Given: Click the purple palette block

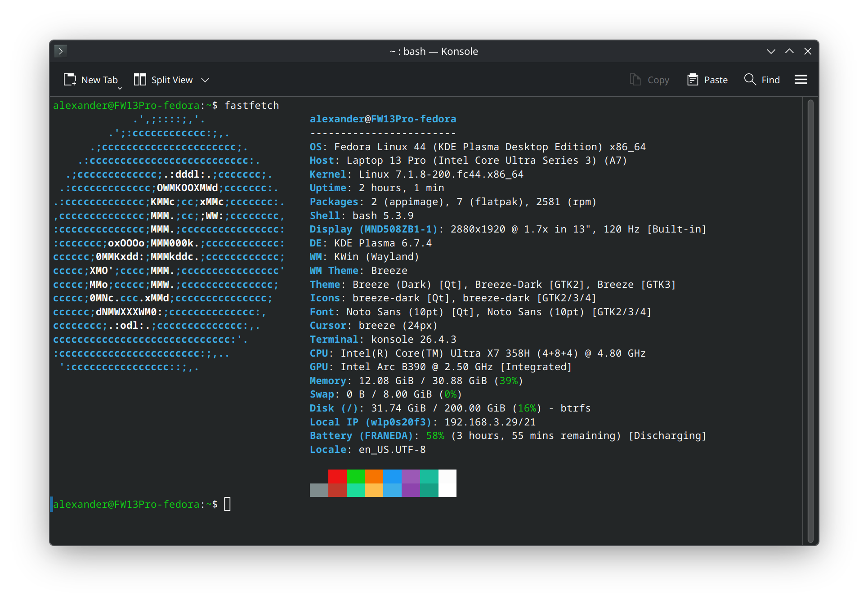Looking at the screenshot, I should pyautogui.click(x=411, y=476).
